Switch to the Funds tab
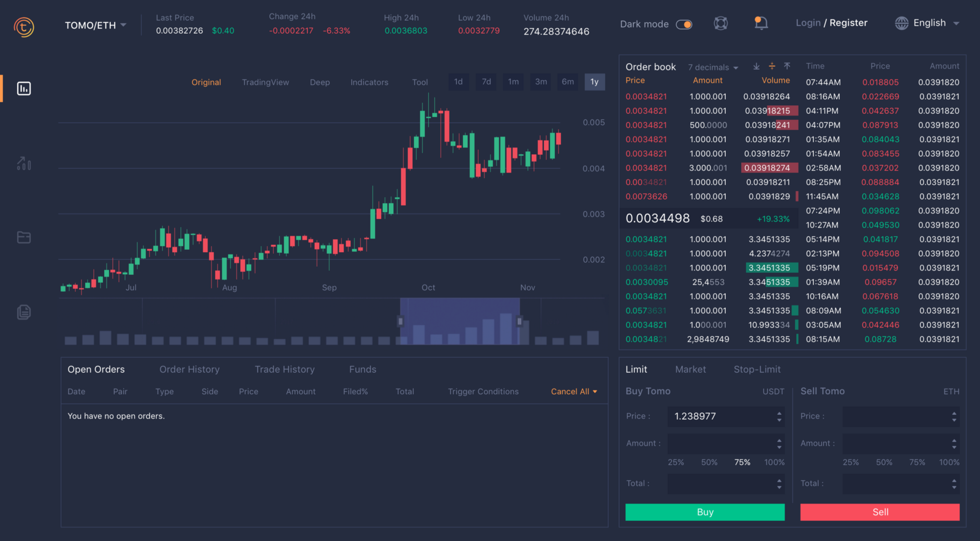The image size is (980, 541). coord(363,370)
